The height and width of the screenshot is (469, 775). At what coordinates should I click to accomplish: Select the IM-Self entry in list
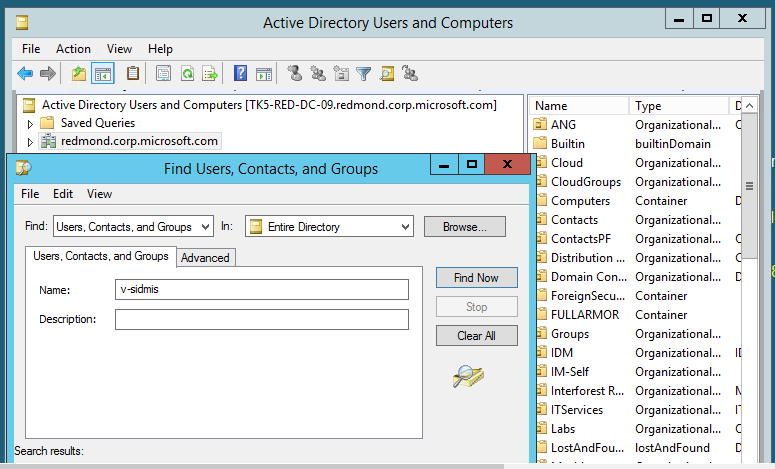click(570, 372)
